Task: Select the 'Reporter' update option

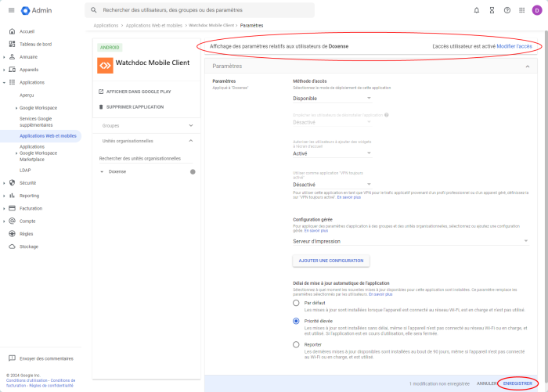Action: (x=296, y=344)
